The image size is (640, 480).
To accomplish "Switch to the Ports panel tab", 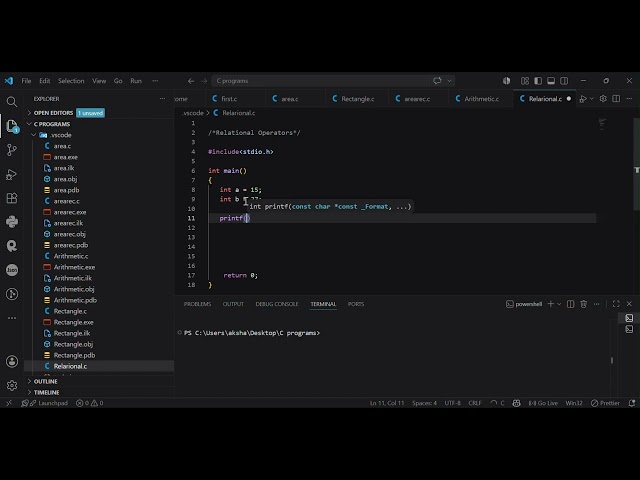I will 356,304.
